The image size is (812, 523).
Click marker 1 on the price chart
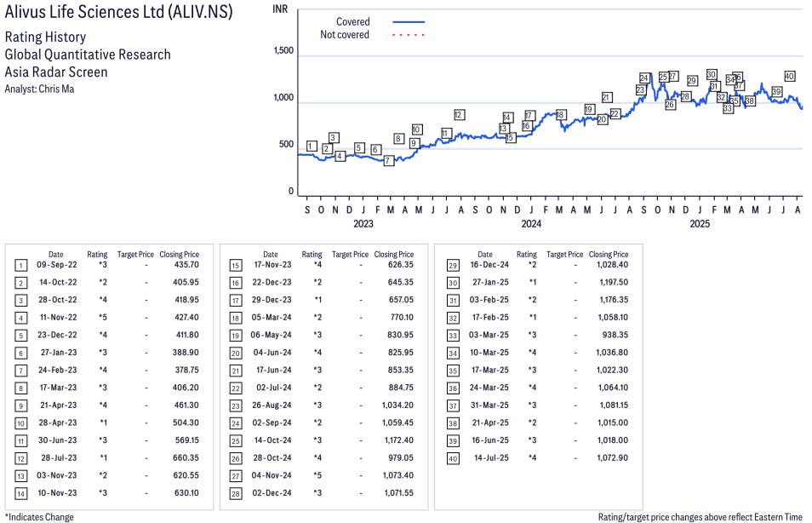pos(312,147)
